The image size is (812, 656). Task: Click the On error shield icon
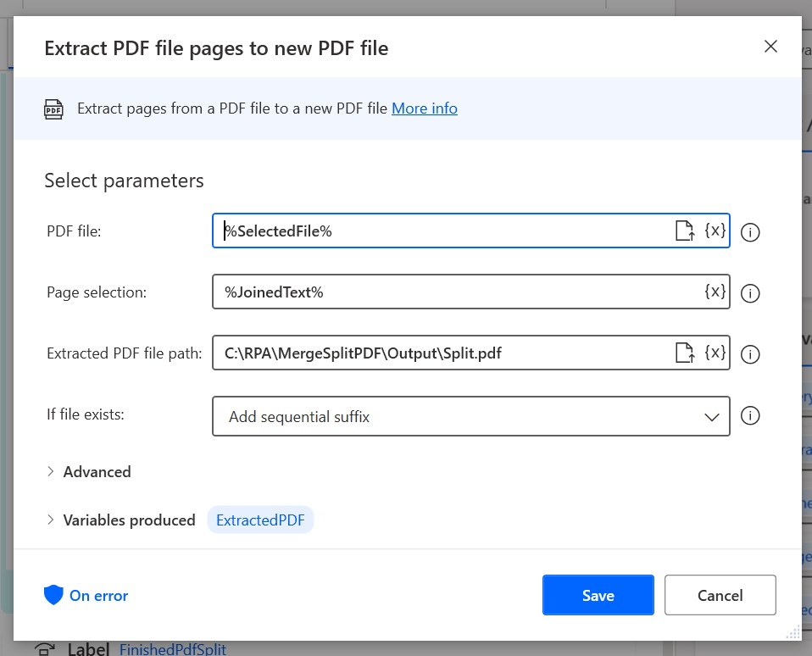click(53, 595)
